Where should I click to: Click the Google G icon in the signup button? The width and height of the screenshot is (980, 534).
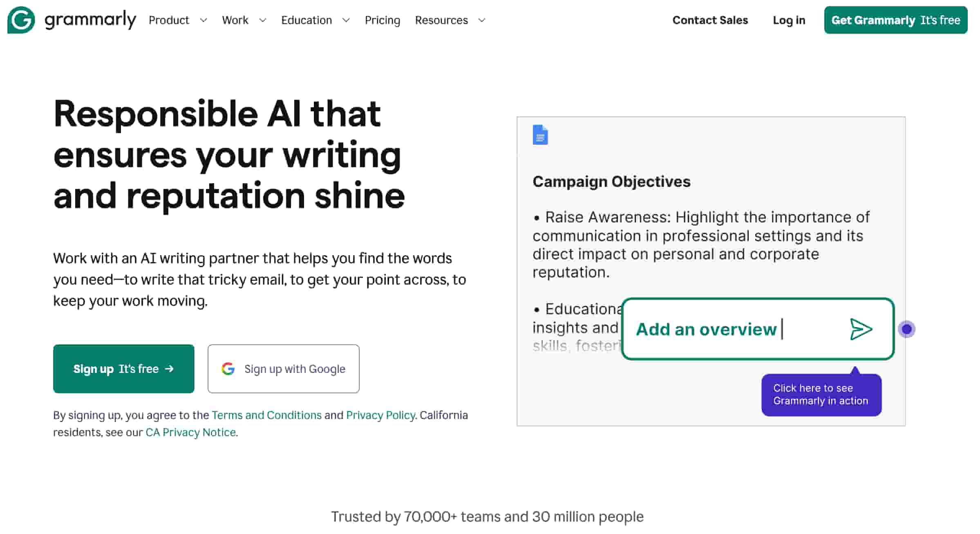click(229, 368)
